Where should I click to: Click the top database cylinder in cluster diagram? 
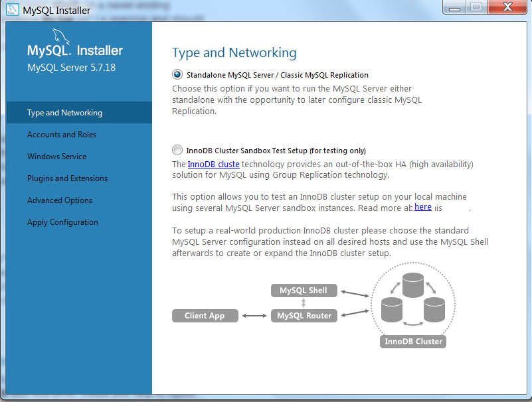(413, 285)
